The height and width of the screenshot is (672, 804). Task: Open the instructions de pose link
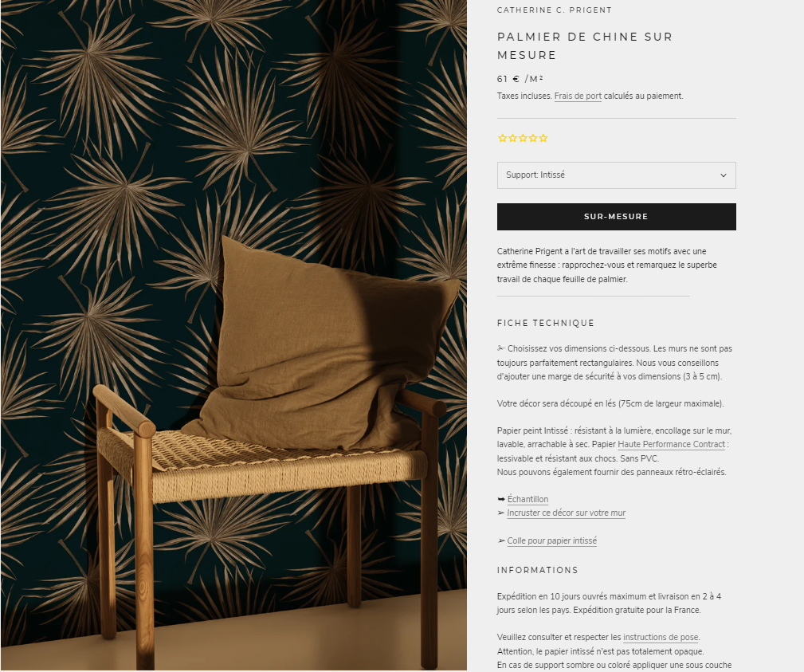(x=661, y=637)
